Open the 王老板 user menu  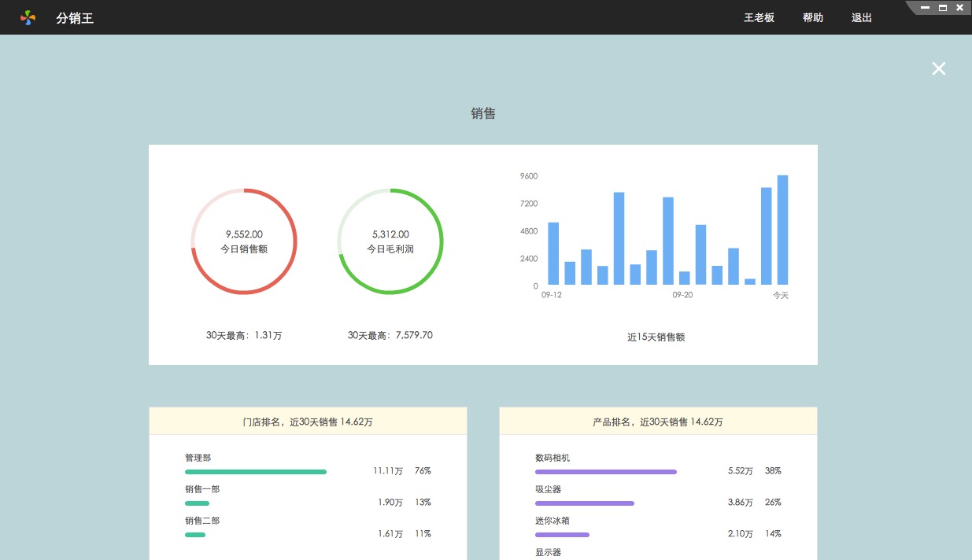tap(759, 17)
